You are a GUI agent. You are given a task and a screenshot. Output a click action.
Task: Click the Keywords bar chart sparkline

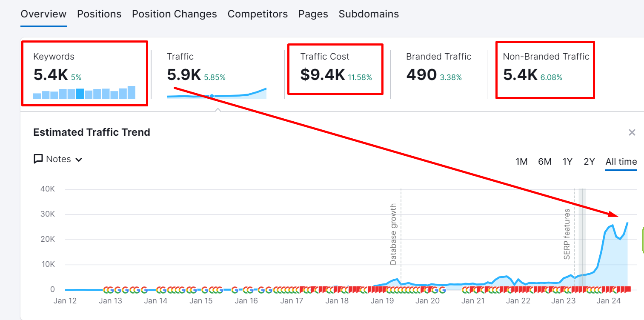pos(84,92)
